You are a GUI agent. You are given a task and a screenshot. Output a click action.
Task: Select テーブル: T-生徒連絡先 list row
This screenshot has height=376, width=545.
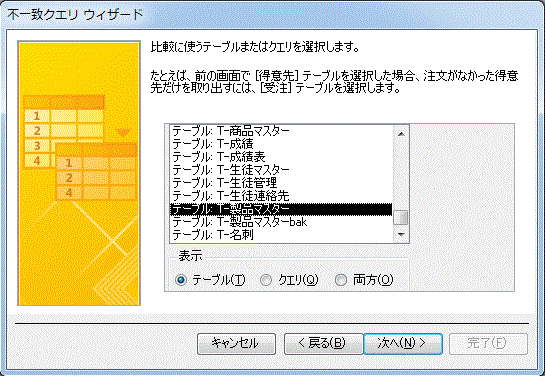pos(281,196)
